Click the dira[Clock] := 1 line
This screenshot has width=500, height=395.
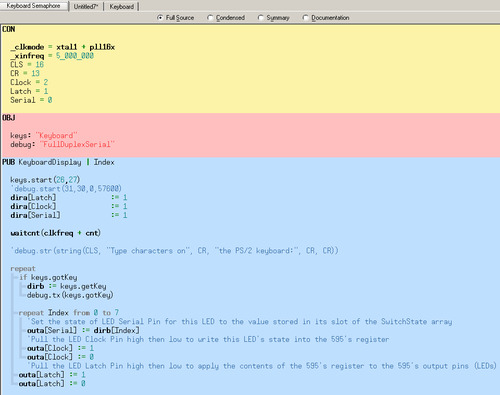pos(69,206)
